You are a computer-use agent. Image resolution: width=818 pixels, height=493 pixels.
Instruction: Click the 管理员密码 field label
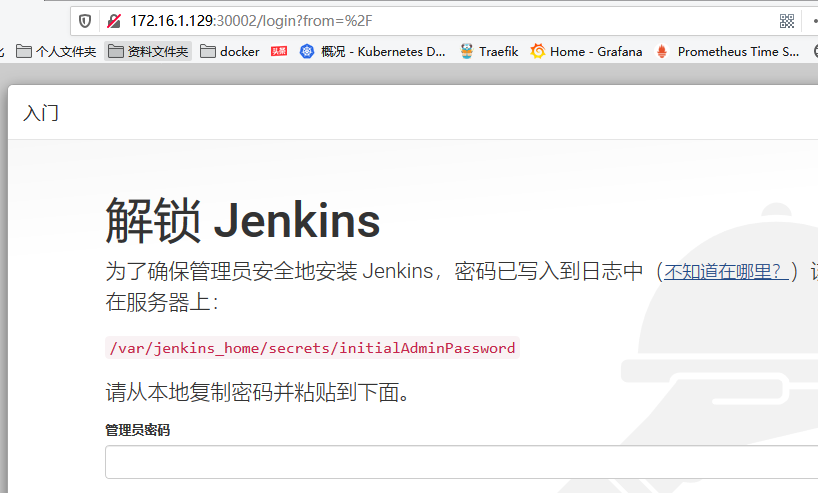(138, 430)
